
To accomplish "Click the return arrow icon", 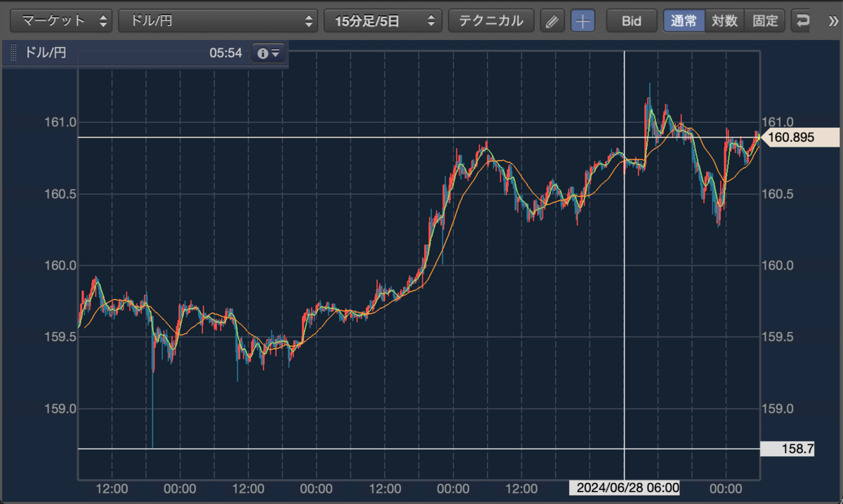I will coord(802,21).
